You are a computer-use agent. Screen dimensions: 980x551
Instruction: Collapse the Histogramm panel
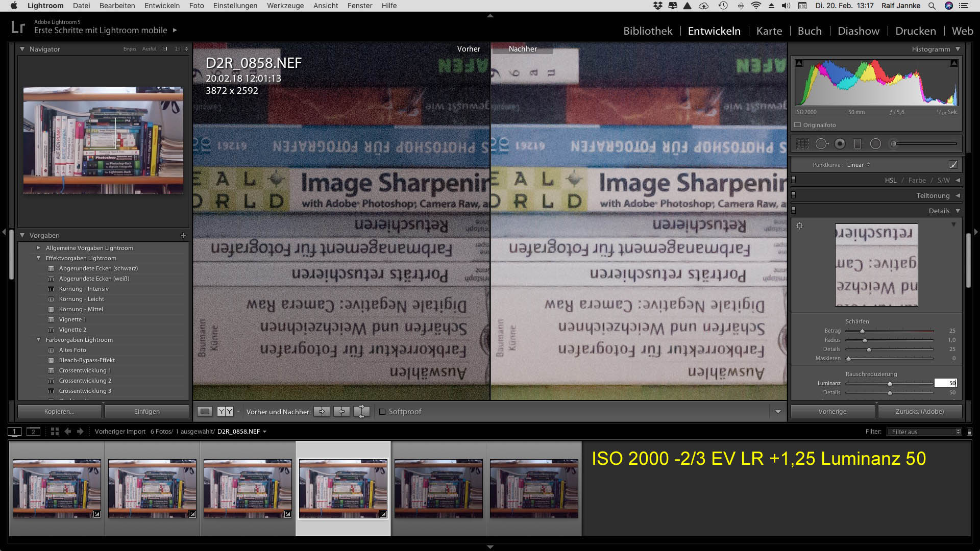coord(958,49)
